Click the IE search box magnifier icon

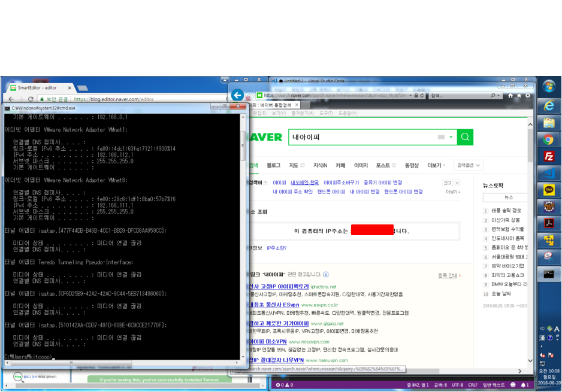click(493, 96)
